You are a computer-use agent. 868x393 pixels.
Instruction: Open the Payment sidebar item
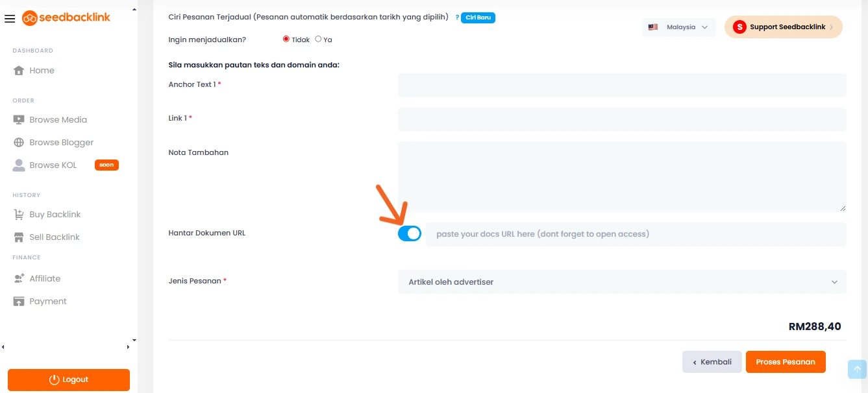pos(47,302)
